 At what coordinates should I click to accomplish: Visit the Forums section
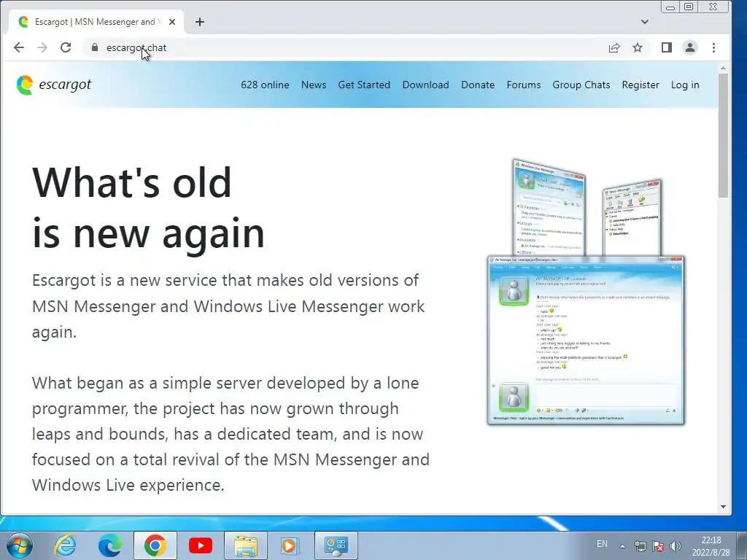524,85
